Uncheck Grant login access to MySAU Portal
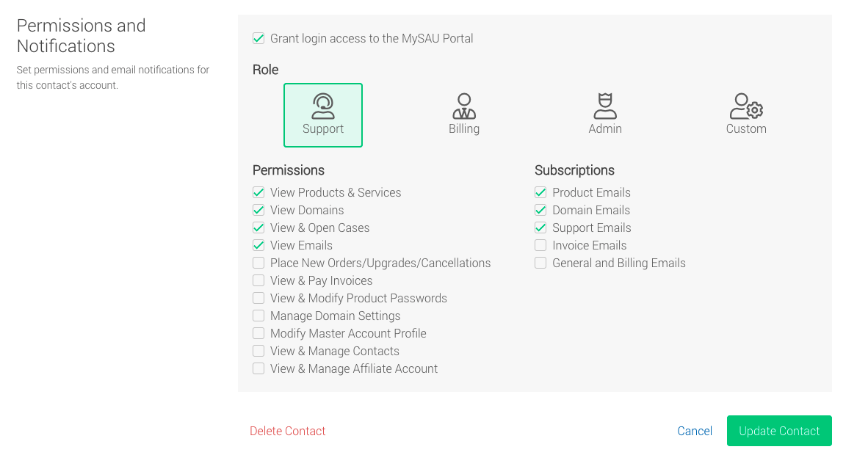The width and height of the screenshot is (868, 466). coord(258,38)
